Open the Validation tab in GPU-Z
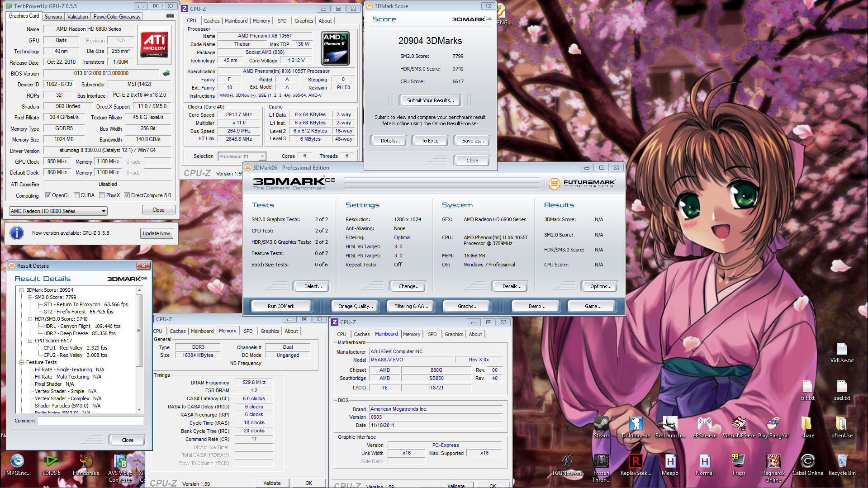The height and width of the screenshot is (488, 868). [77, 17]
